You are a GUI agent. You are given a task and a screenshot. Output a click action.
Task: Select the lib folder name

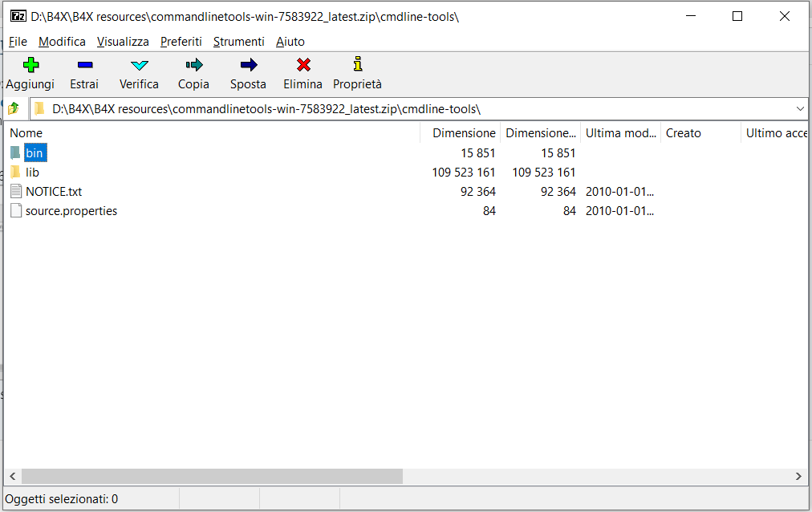point(33,172)
